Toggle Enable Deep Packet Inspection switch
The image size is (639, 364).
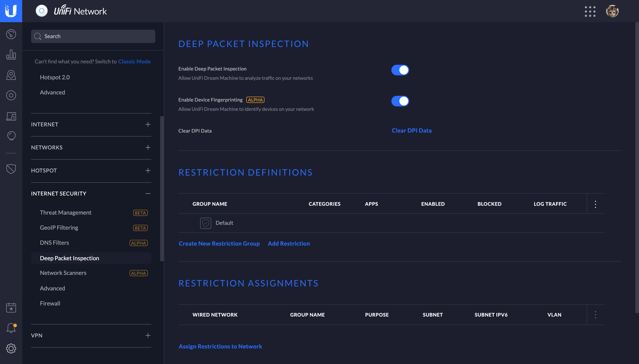(400, 70)
